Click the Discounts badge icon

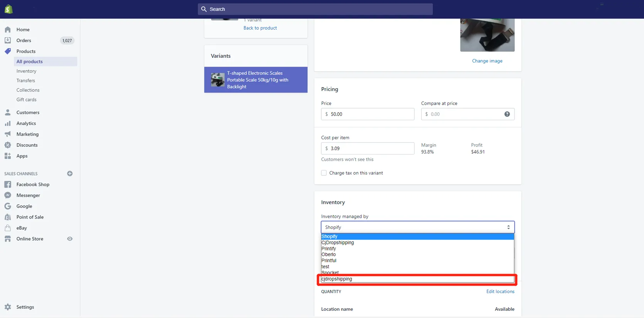[8, 145]
